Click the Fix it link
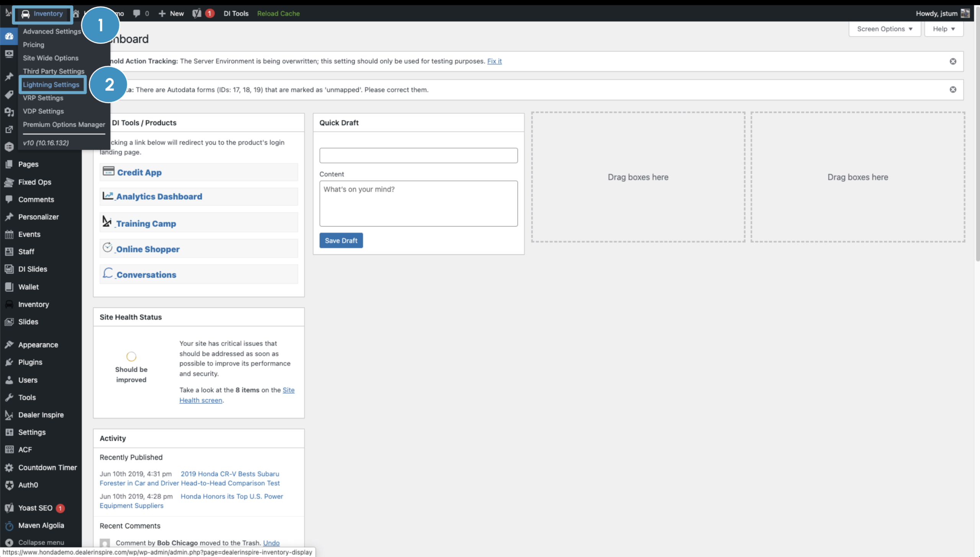980x557 pixels. [494, 61]
